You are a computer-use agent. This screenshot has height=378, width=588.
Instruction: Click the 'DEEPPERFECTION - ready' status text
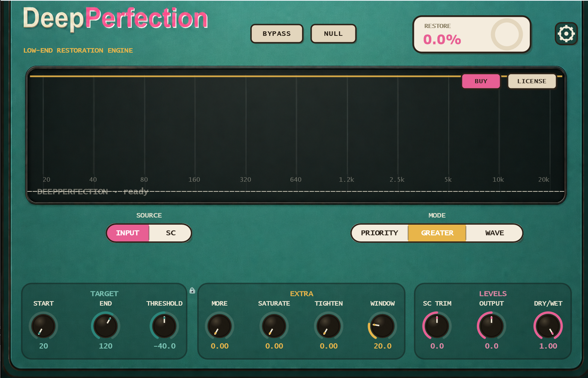93,191
